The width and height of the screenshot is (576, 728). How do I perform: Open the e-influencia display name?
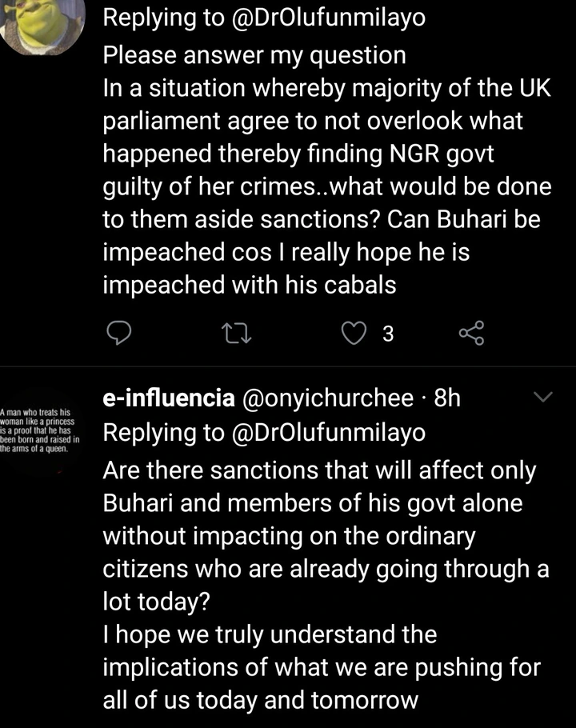pyautogui.click(x=168, y=398)
